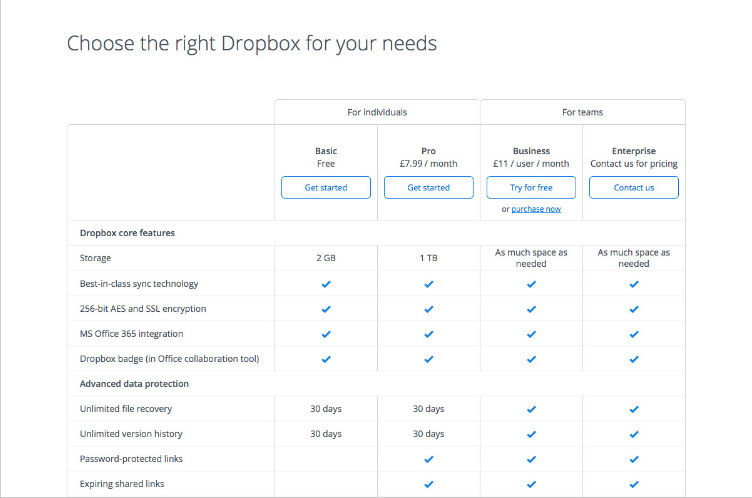Viewport: 752px width, 498px height.
Task: Click the Business Office 365 integration checkmark
Action: pos(531,334)
